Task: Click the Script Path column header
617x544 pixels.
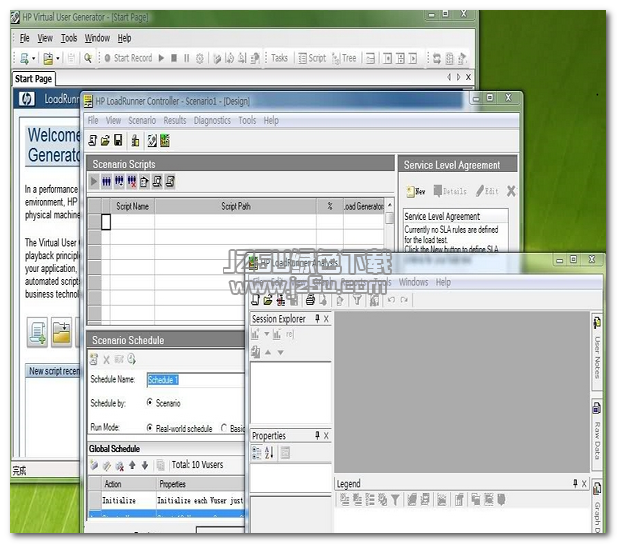Action: [x=236, y=206]
